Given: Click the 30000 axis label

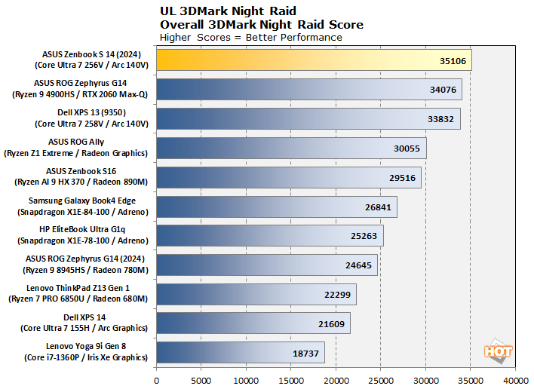Looking at the screenshot, I should (x=425, y=381).
